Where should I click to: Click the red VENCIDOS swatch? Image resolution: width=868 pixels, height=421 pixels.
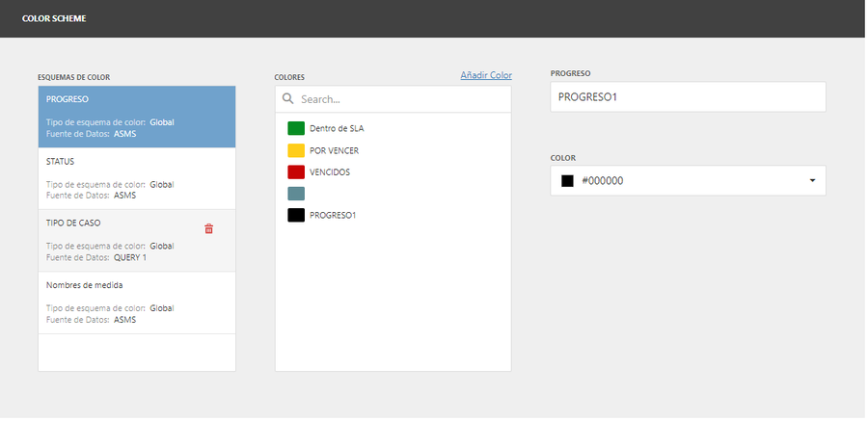(x=296, y=172)
